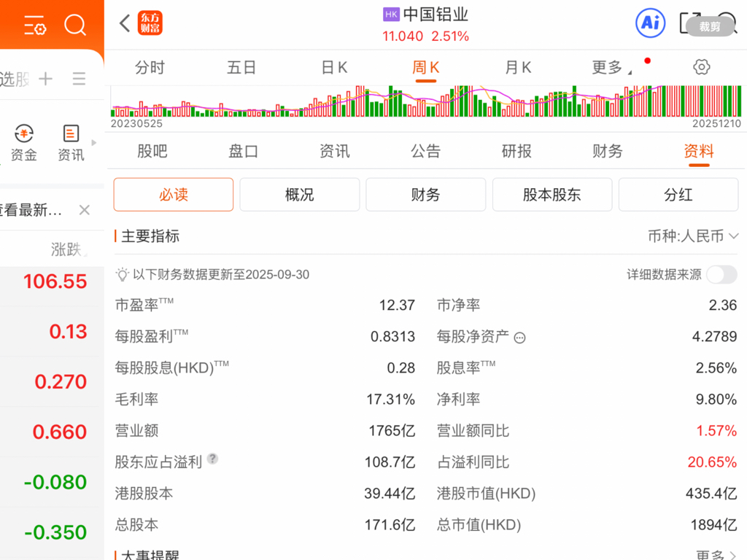Show help for 股东应占溢利
The height and width of the screenshot is (560, 747).
(x=212, y=459)
